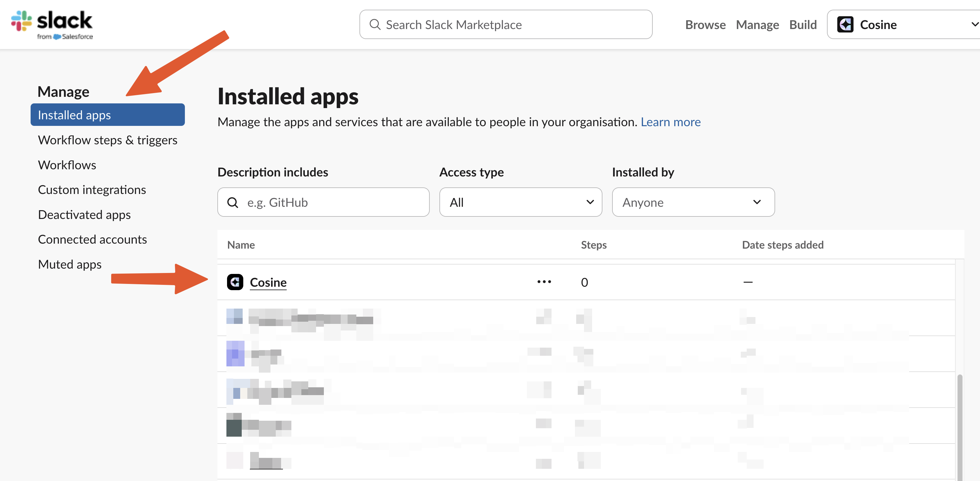Open Deactivated apps in the sidebar
This screenshot has height=481, width=980.
pyautogui.click(x=84, y=215)
